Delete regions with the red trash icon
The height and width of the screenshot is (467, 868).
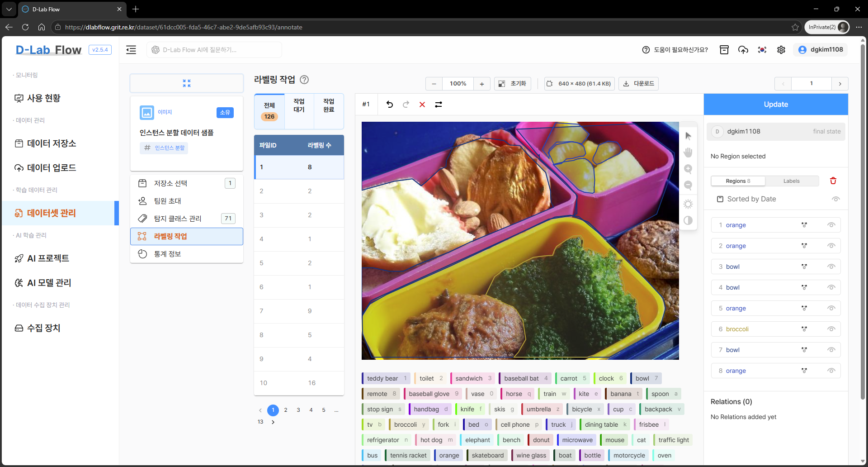coord(833,181)
